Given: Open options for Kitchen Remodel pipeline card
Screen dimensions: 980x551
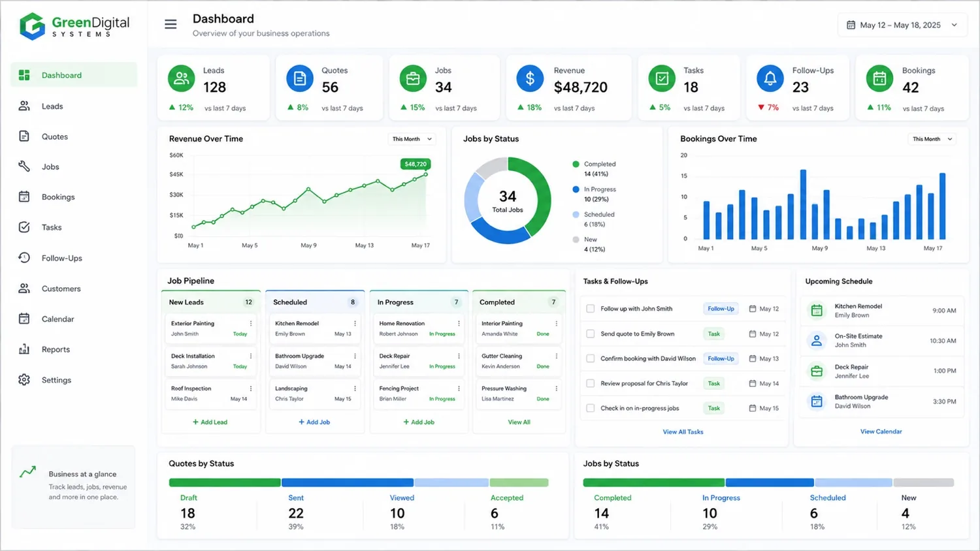Looking at the screenshot, I should point(355,323).
